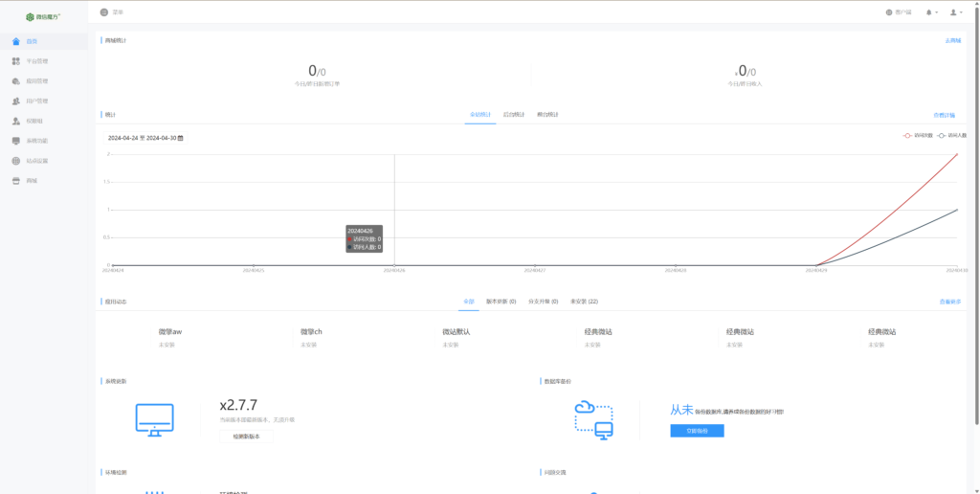Toggle the menu (菜单) icon in header

pos(104,12)
